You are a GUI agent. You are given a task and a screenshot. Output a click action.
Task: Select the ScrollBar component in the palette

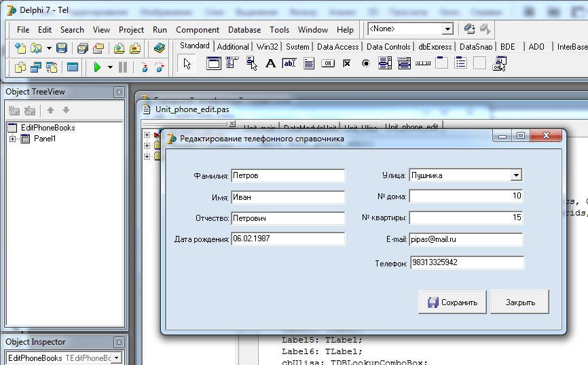click(x=423, y=63)
